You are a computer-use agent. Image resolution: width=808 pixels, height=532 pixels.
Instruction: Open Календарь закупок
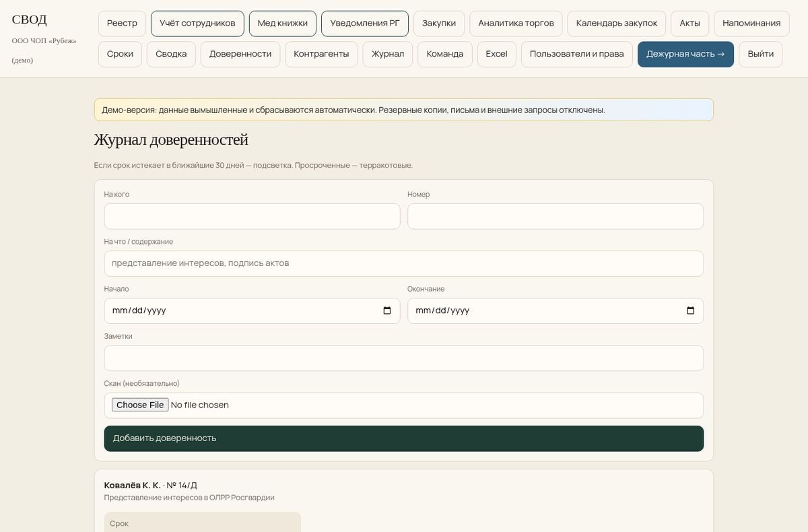click(x=617, y=23)
